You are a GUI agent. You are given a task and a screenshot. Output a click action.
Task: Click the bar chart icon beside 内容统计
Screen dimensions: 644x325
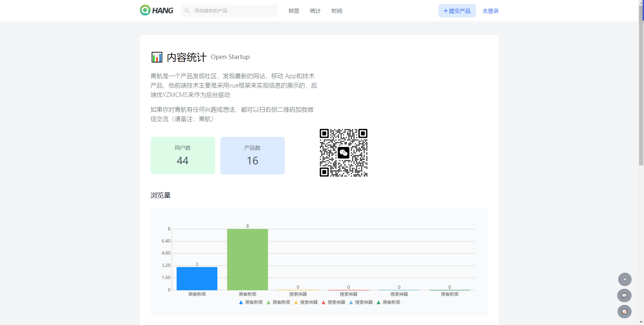(157, 57)
